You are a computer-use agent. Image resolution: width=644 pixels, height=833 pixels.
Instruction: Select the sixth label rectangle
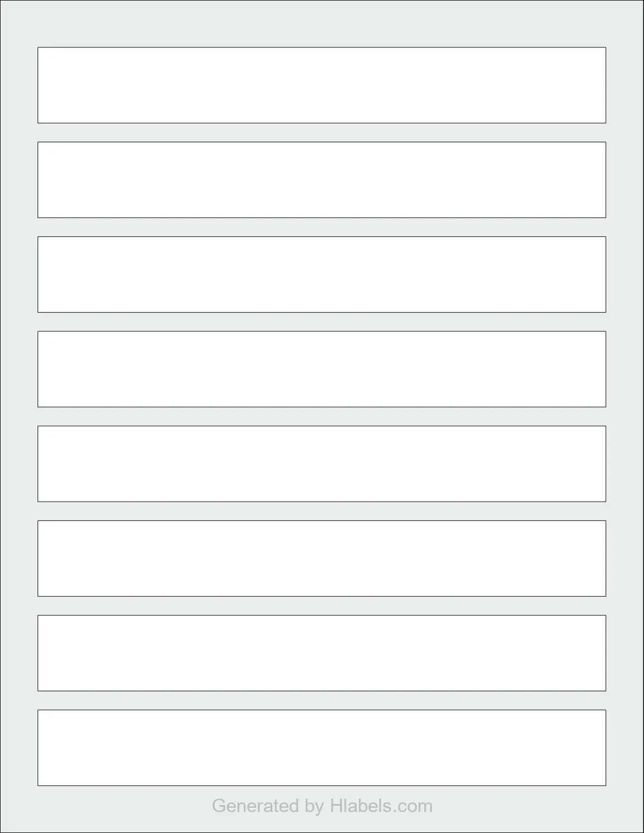tap(322, 559)
